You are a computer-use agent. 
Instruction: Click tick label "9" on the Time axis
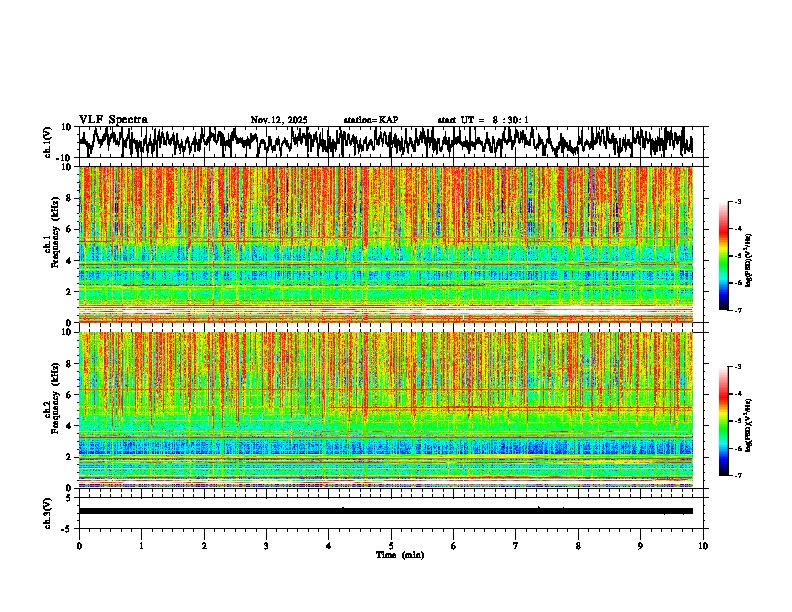click(640, 546)
